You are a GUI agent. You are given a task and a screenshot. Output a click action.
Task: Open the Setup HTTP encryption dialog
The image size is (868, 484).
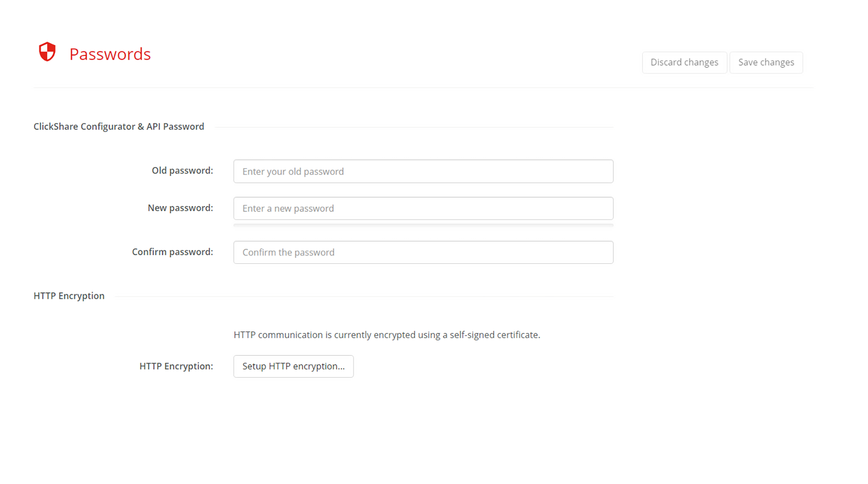(x=294, y=366)
